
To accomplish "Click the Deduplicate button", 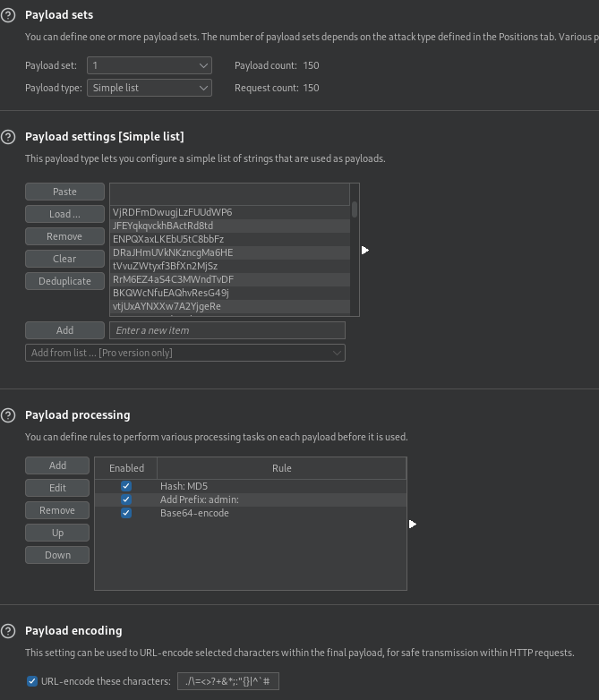I will coord(64,281).
